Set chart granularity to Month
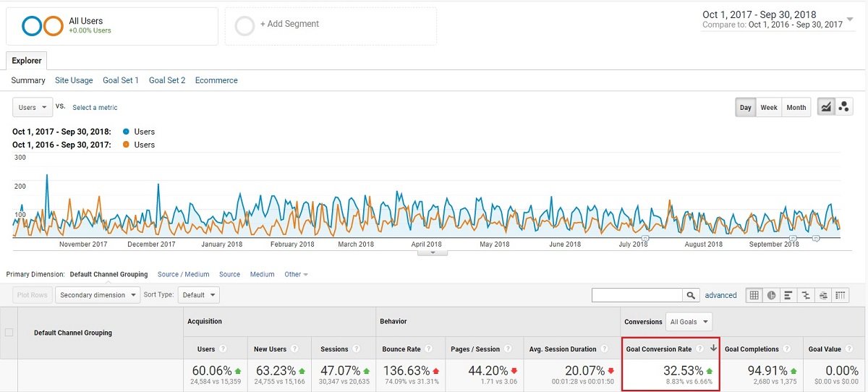868x392 pixels. pyautogui.click(x=796, y=107)
